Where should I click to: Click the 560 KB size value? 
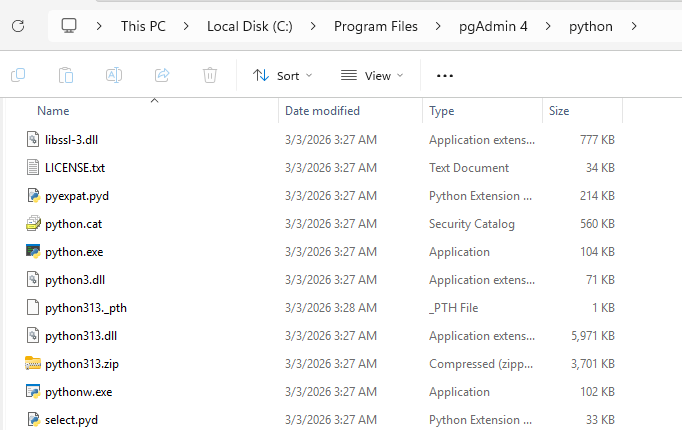(597, 223)
